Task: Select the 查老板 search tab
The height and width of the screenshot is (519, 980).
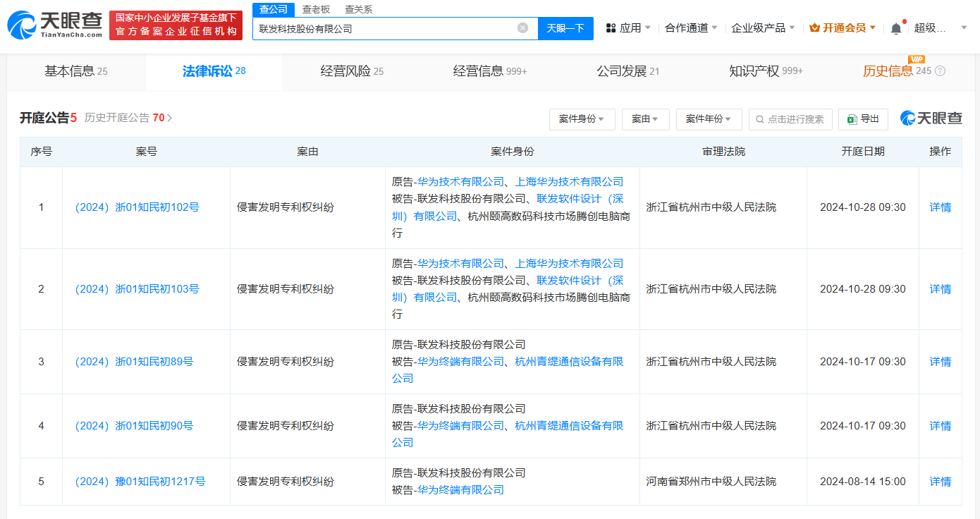Action: point(316,9)
